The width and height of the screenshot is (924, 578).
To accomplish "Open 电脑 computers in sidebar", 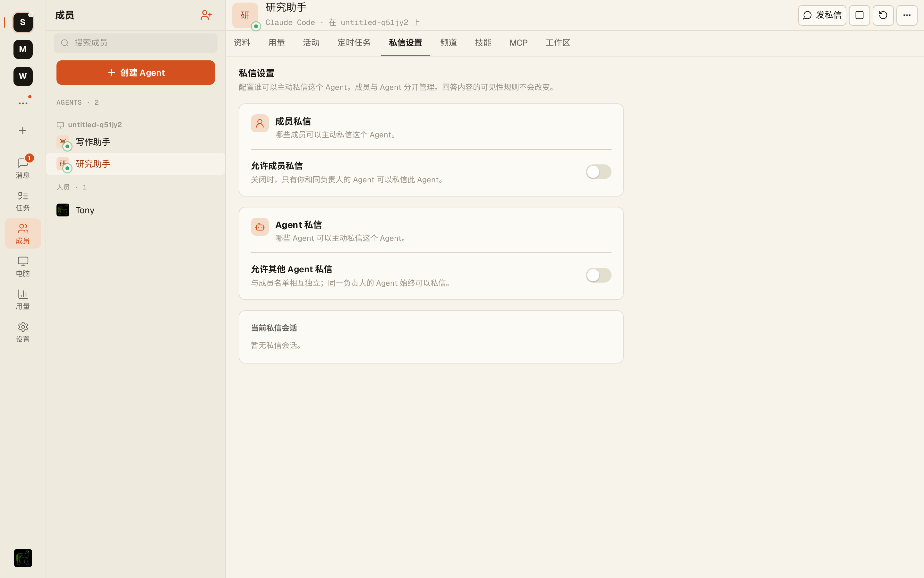I will coord(23,267).
